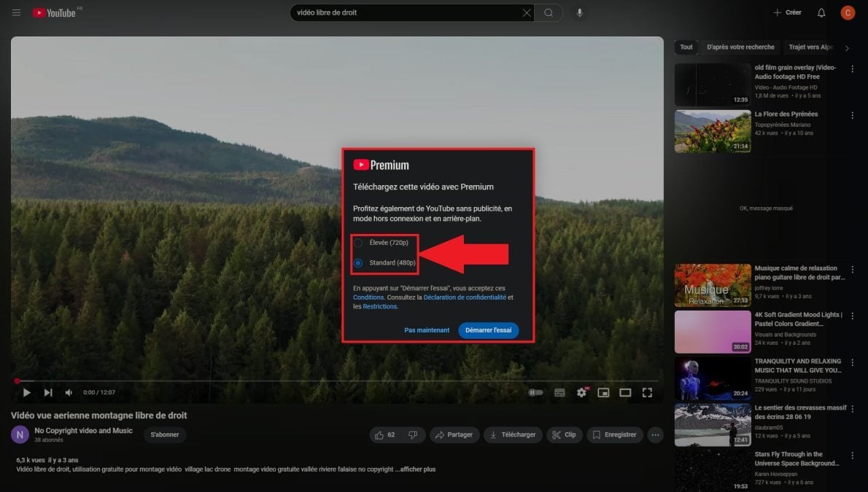868x492 pixels.
Task: Open the Conditions link
Action: [x=368, y=297]
